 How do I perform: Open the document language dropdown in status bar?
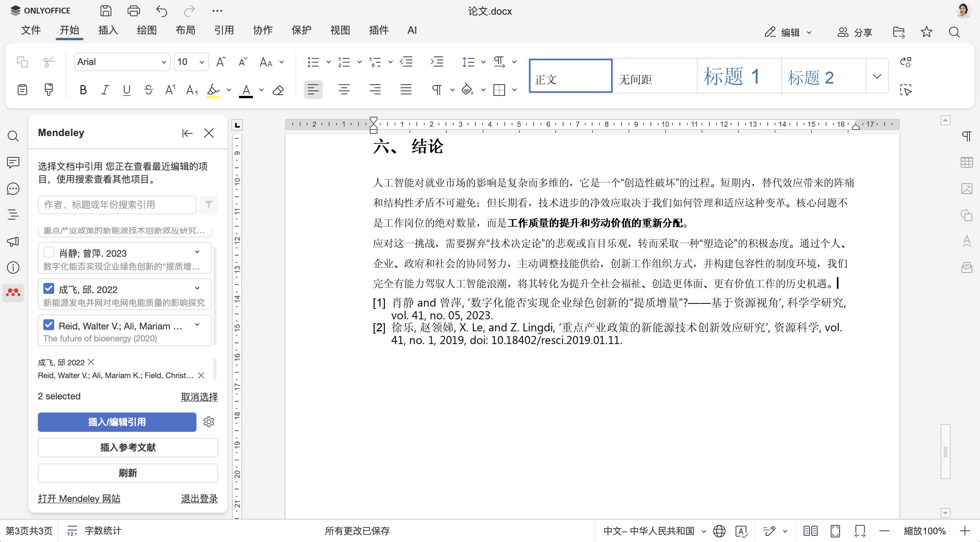click(654, 531)
